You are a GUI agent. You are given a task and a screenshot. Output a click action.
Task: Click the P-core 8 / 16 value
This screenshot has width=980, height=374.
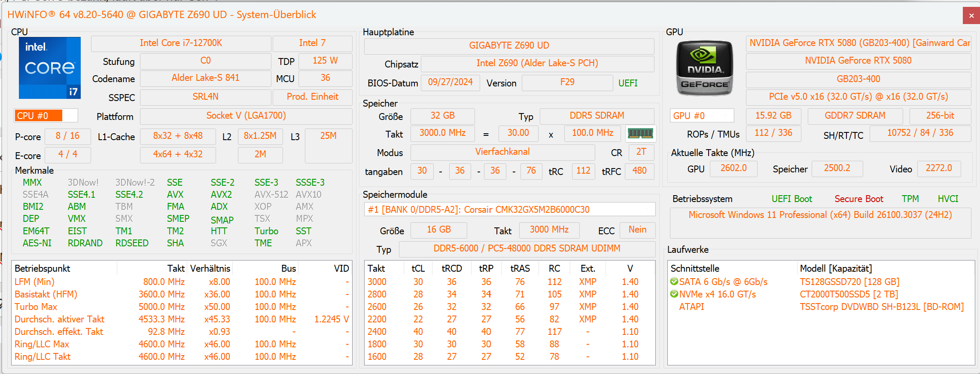pyautogui.click(x=67, y=136)
